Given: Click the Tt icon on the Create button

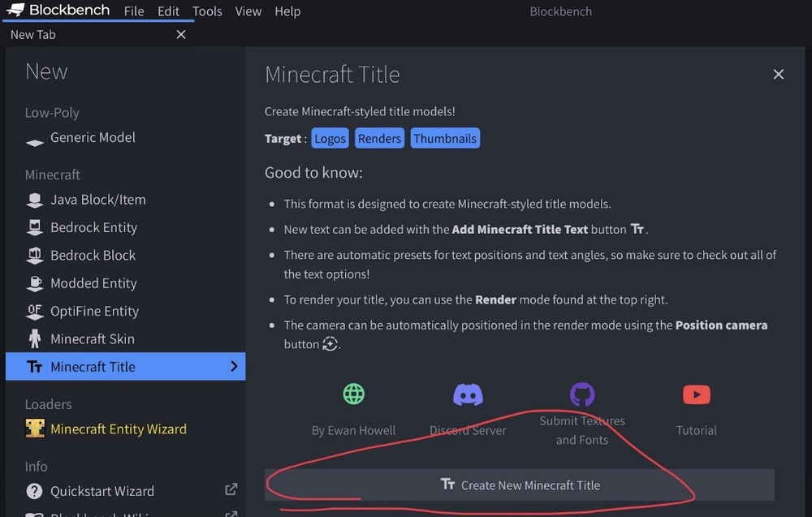Looking at the screenshot, I should pos(447,485).
